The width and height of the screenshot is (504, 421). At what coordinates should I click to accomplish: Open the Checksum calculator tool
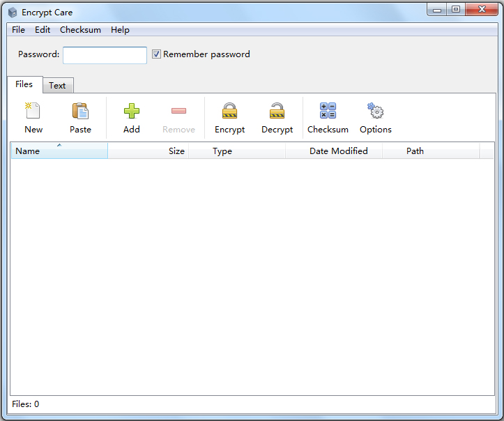coord(328,111)
